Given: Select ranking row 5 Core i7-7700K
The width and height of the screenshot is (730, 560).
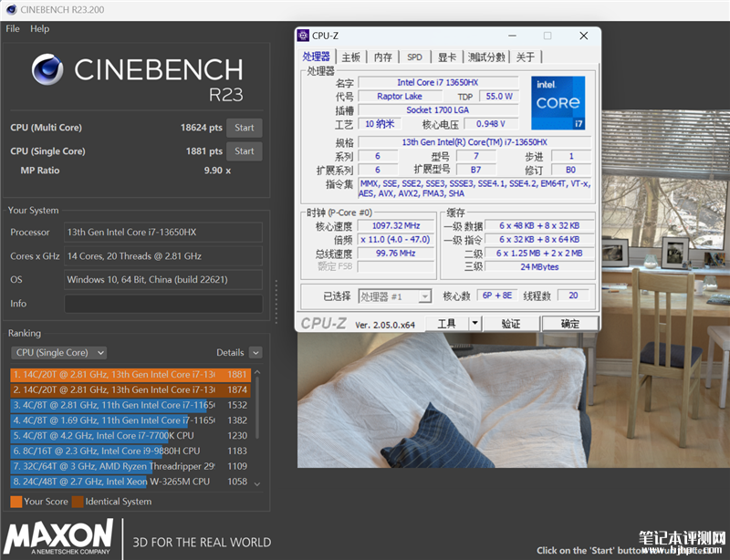Looking at the screenshot, I should point(130,436).
